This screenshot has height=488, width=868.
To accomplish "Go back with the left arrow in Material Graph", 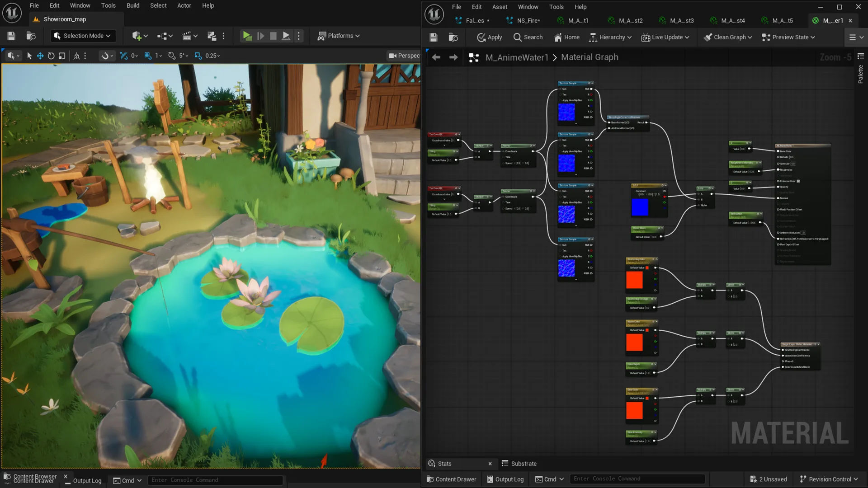I will click(436, 57).
